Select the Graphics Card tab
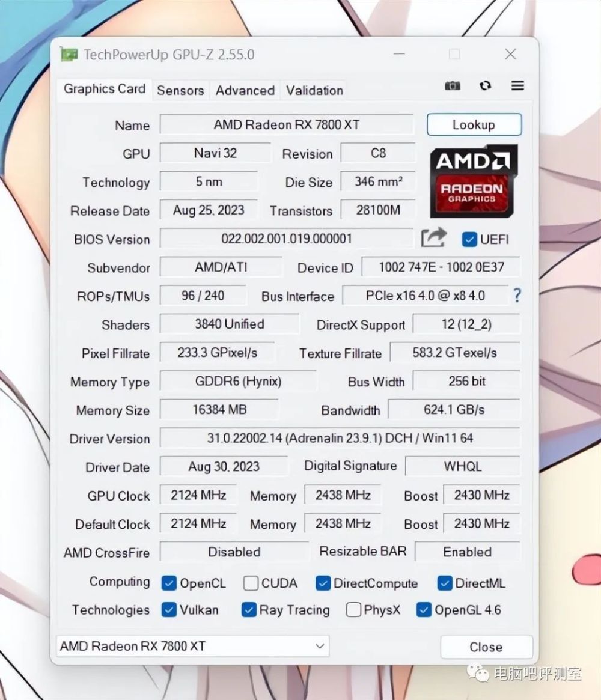The width and height of the screenshot is (601, 700). click(105, 89)
